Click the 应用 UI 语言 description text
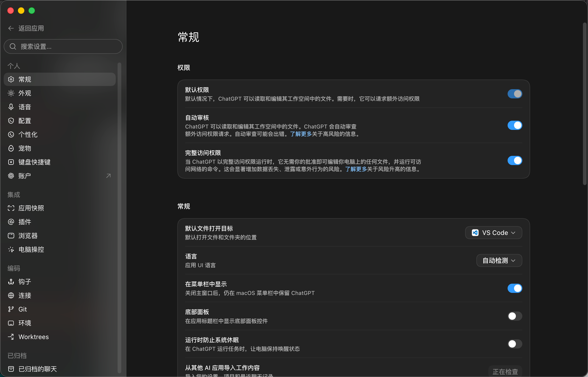The width and height of the screenshot is (588, 377). tap(200, 265)
